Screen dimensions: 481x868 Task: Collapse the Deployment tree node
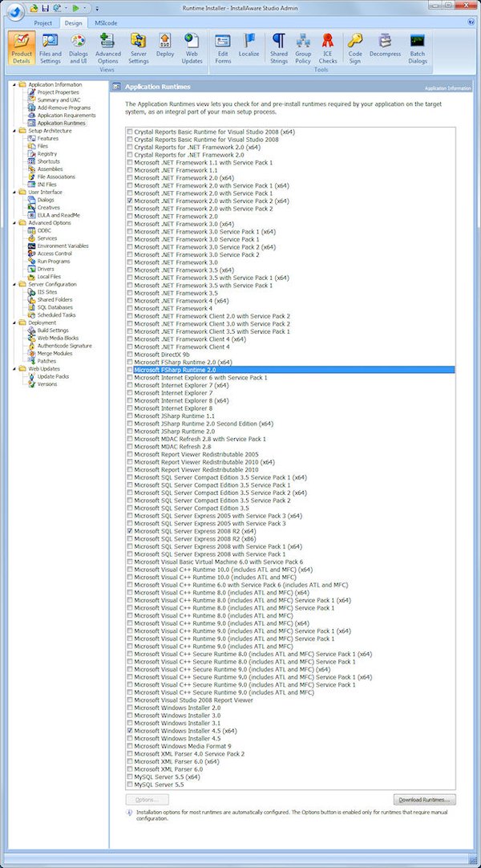14,322
